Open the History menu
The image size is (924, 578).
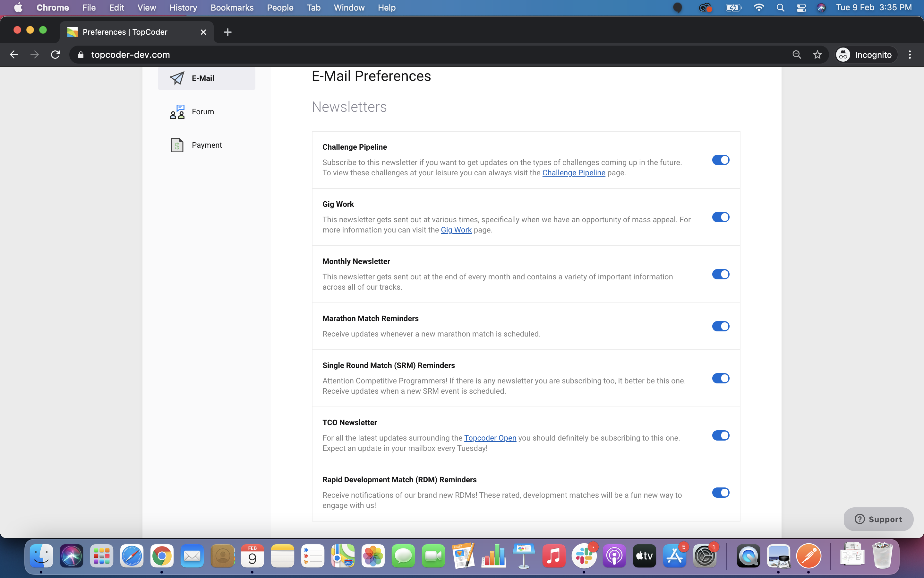(x=183, y=8)
